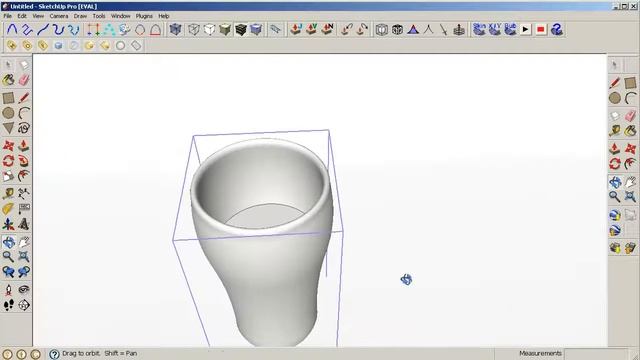Screen dimensions: 640x360
Task: Select the red Move tool in left toolbar
Action: click(x=8, y=145)
